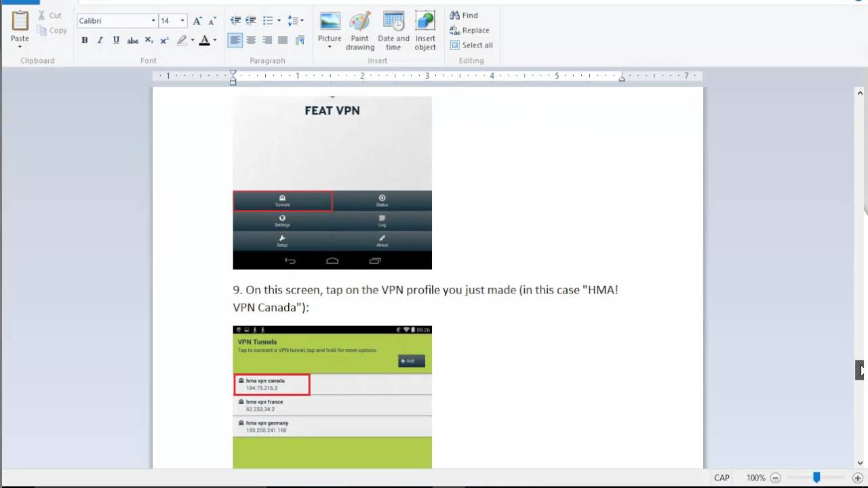Viewport: 868px width, 488px height.
Task: Zoom in with the plus button
Action: pyautogui.click(x=857, y=478)
